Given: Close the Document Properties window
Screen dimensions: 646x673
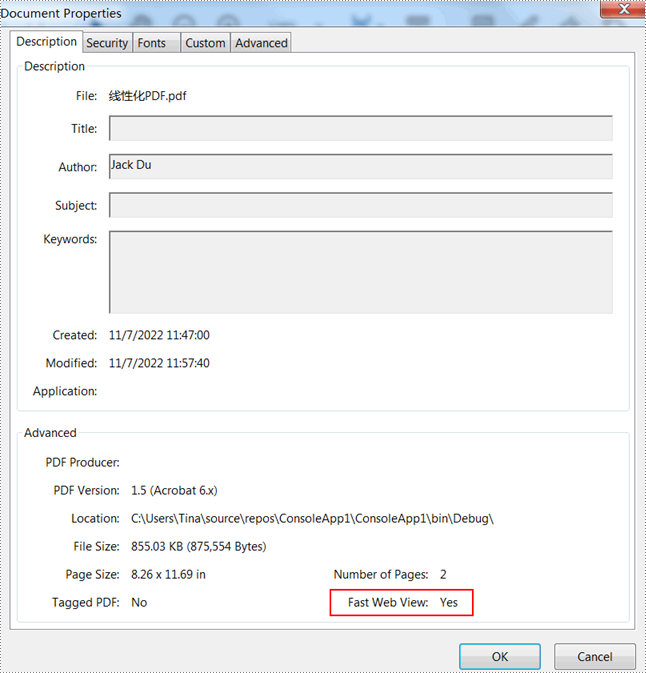Looking at the screenshot, I should point(623,9).
